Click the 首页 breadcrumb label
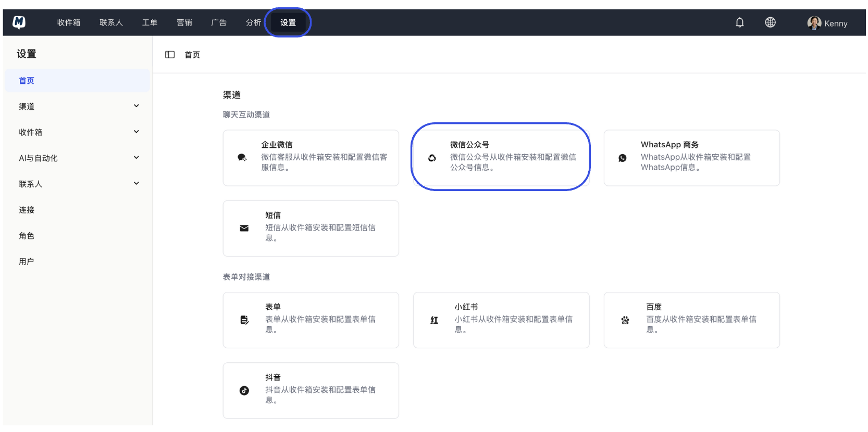 [x=192, y=55]
